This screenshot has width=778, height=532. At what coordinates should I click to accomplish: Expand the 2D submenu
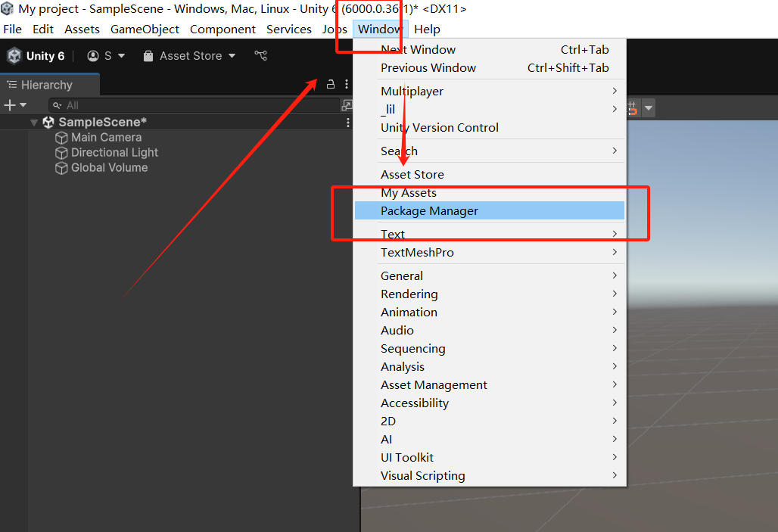coord(490,421)
